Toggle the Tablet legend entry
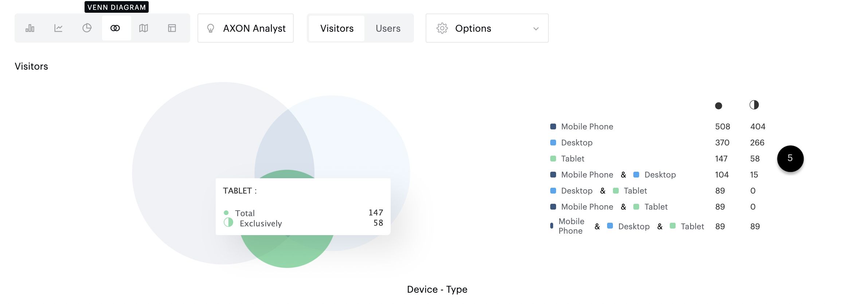This screenshot has width=868, height=304. tap(572, 159)
